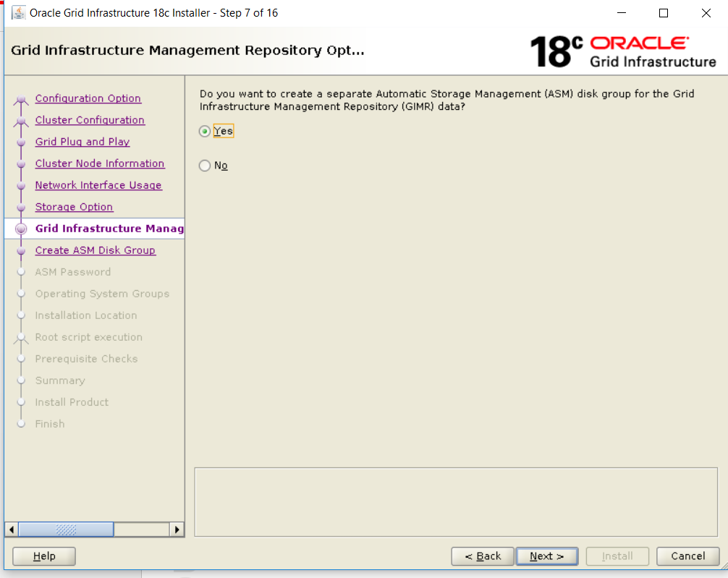The height and width of the screenshot is (578, 728).
Task: Click the Network Interface Usage bullet icon
Action: pyautogui.click(x=21, y=186)
